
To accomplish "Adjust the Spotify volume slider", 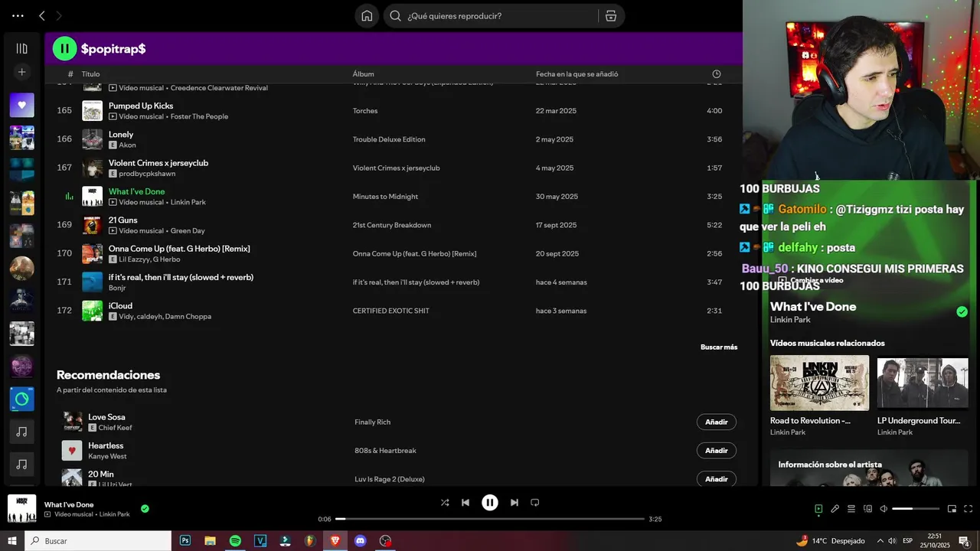I will point(916,509).
